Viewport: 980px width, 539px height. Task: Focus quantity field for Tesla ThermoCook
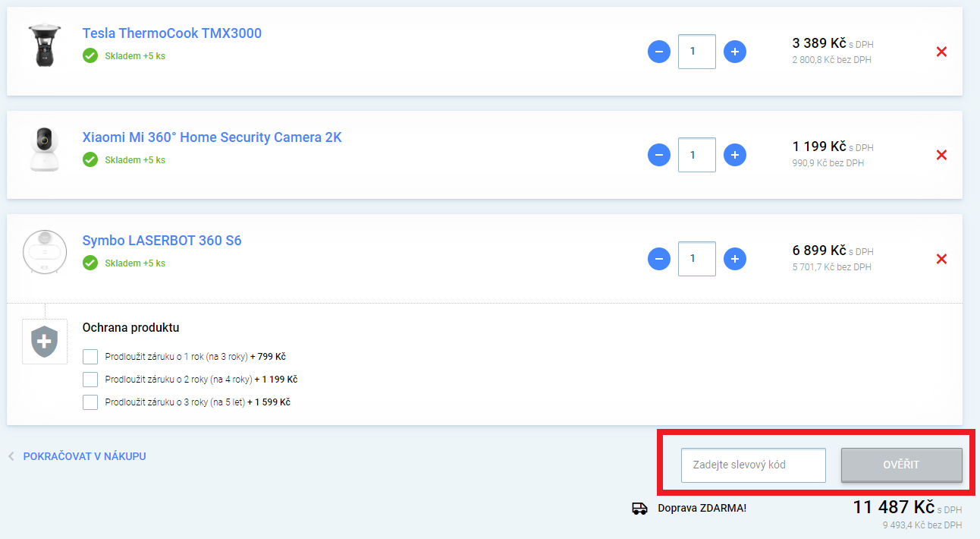click(x=696, y=52)
